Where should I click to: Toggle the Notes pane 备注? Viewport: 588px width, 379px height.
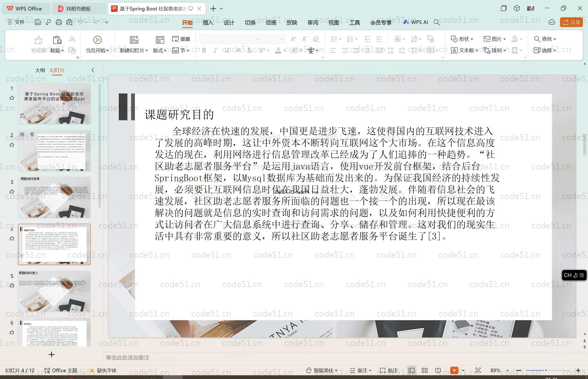tap(361, 370)
